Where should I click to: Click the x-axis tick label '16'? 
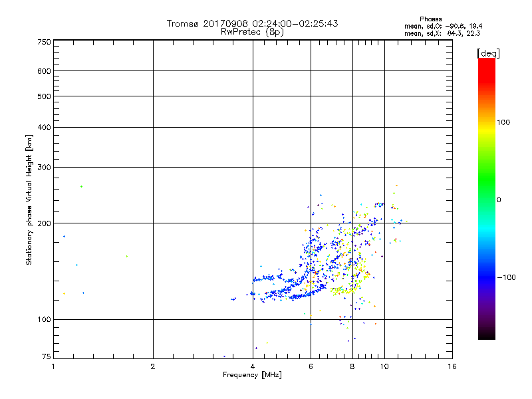(x=452, y=366)
